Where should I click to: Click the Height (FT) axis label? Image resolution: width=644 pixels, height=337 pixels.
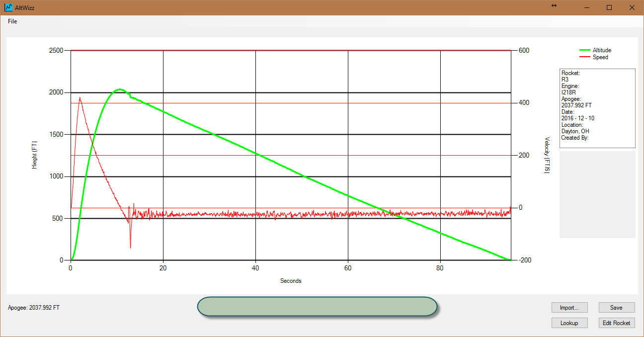35,155
